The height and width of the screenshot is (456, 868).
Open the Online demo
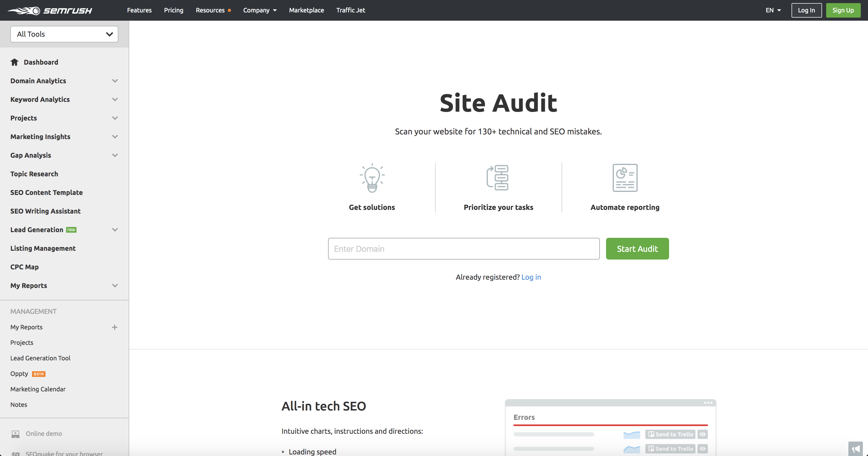click(x=44, y=434)
